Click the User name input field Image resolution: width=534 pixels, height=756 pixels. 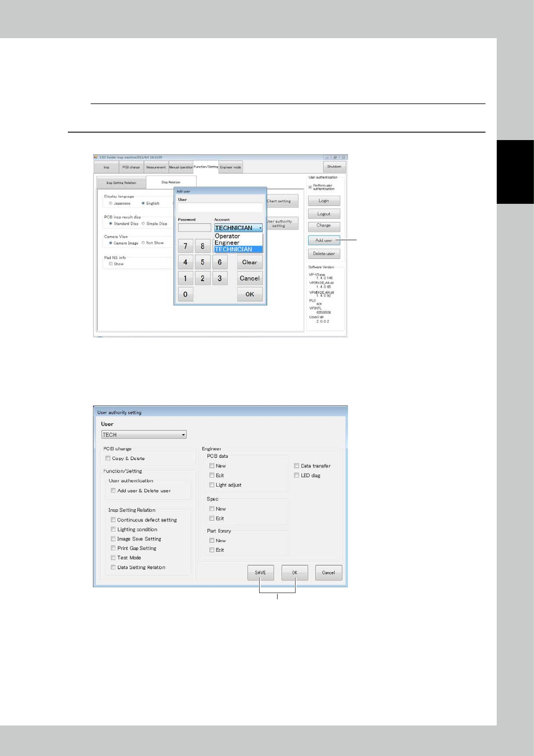(x=220, y=207)
